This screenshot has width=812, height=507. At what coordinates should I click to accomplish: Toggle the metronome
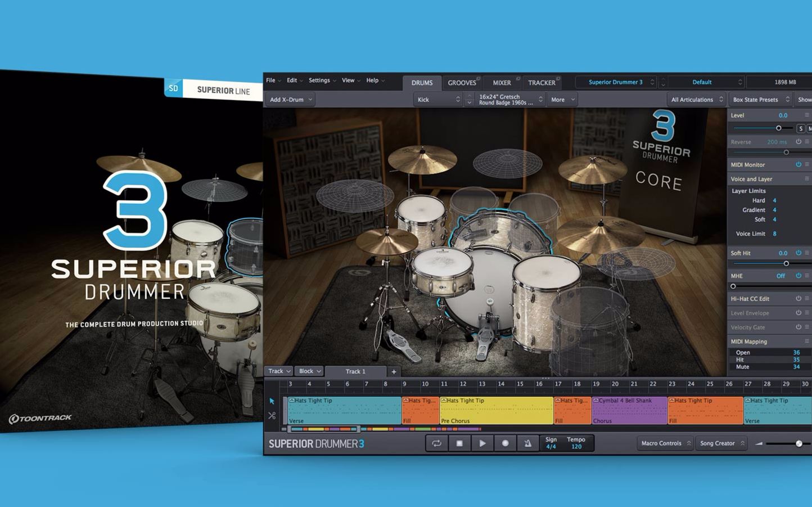point(527,443)
